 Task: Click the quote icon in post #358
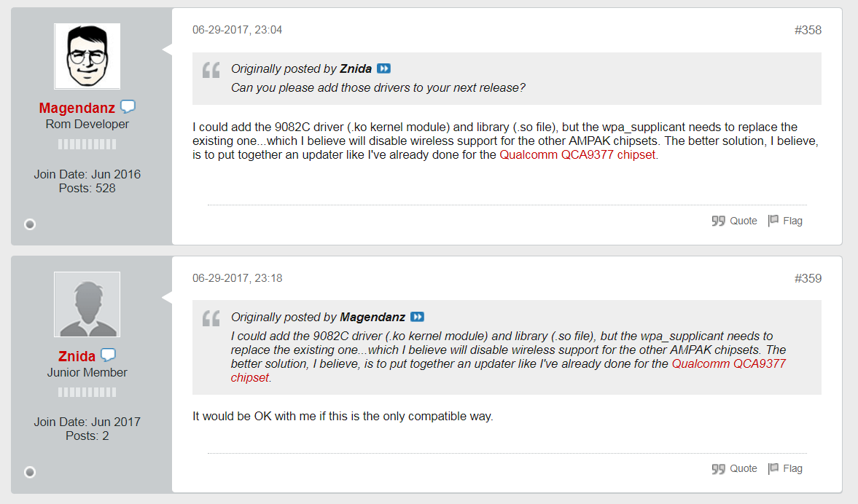[x=718, y=221]
